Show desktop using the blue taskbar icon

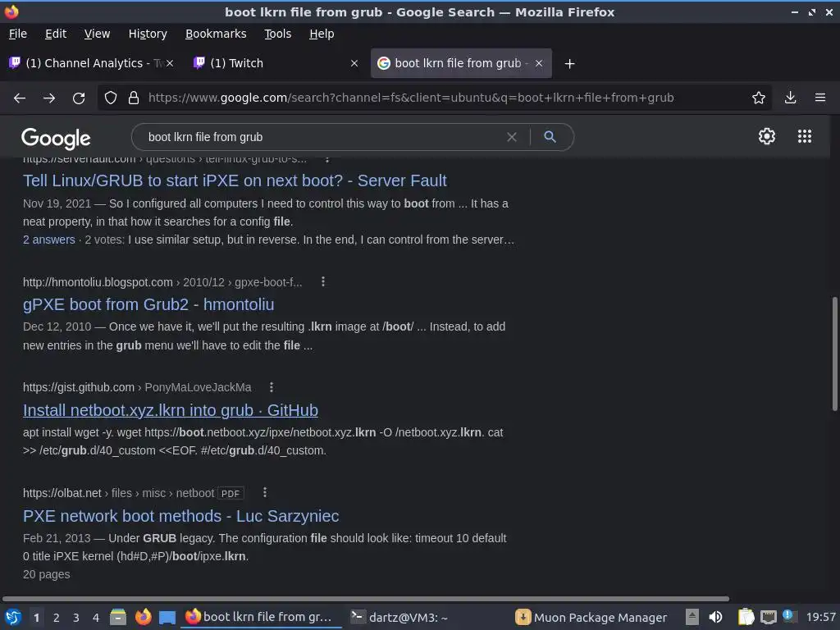pyautogui.click(x=167, y=618)
